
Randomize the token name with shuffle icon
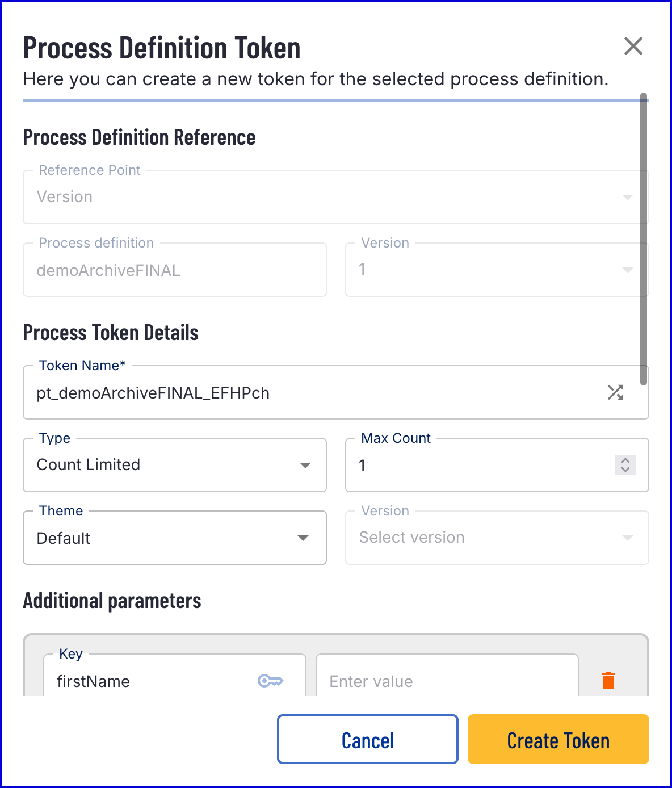(x=615, y=392)
